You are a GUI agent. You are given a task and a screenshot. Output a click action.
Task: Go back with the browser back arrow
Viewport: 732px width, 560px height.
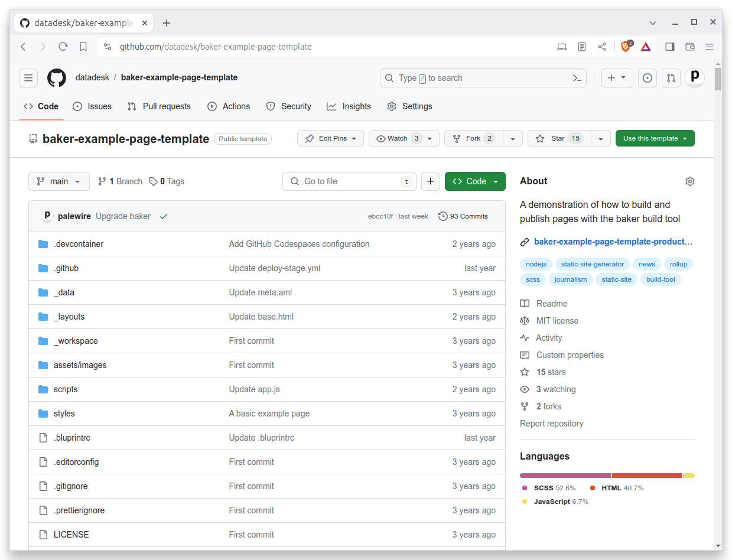point(24,47)
